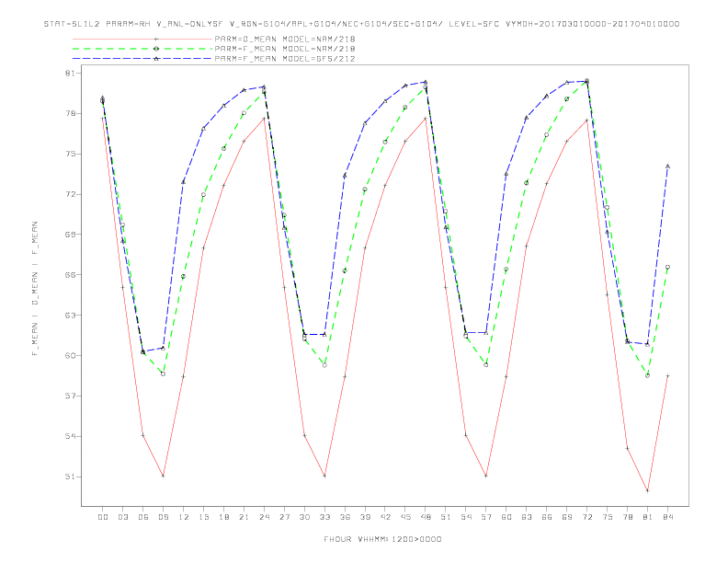Click x-axis forecast hour label 30
Screen dimensions: 728x563
304,517
